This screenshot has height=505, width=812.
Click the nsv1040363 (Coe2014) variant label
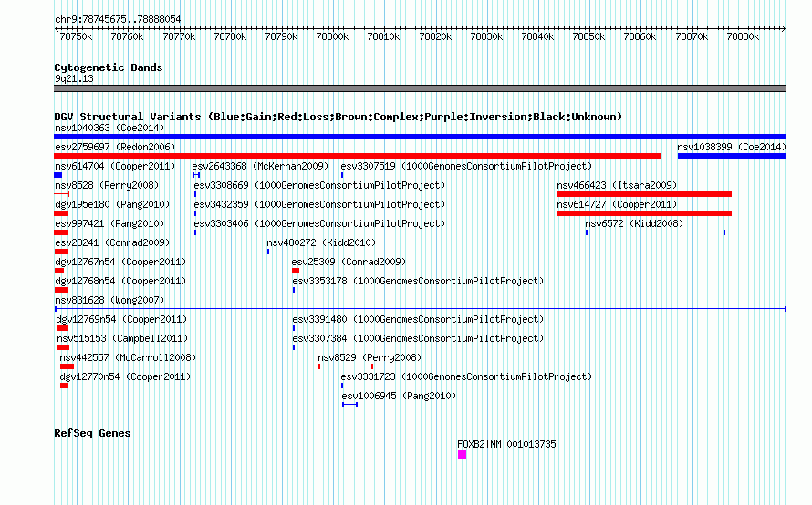pos(109,128)
